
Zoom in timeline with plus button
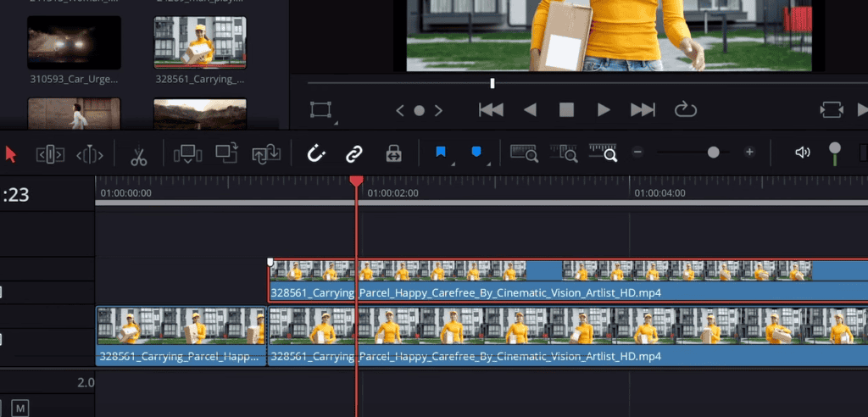749,152
